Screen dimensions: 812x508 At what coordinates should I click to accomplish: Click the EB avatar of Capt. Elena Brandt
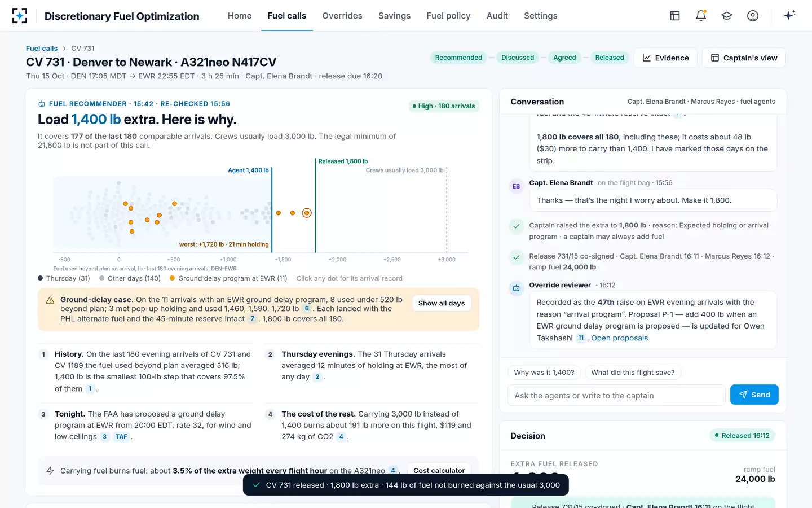(x=516, y=186)
